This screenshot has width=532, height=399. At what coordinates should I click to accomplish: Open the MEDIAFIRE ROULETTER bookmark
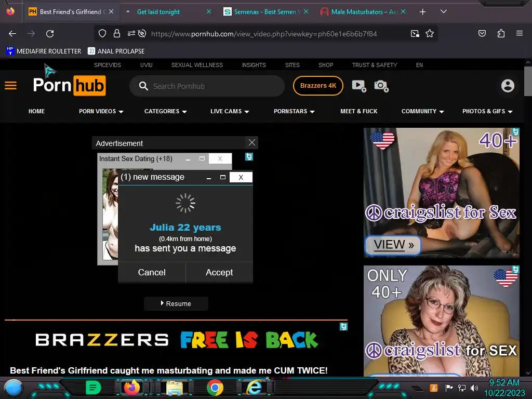44,51
